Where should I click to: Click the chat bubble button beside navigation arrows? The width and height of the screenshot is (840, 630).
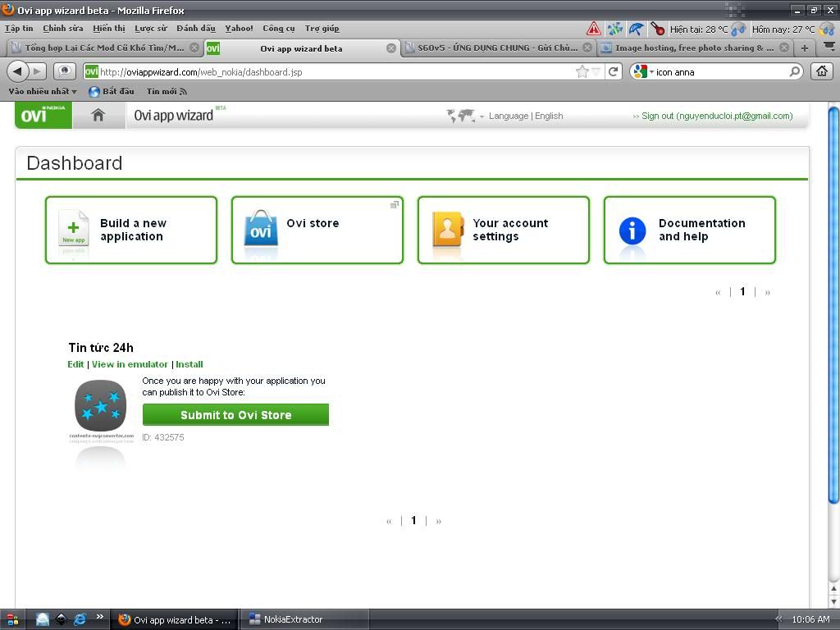(x=65, y=71)
